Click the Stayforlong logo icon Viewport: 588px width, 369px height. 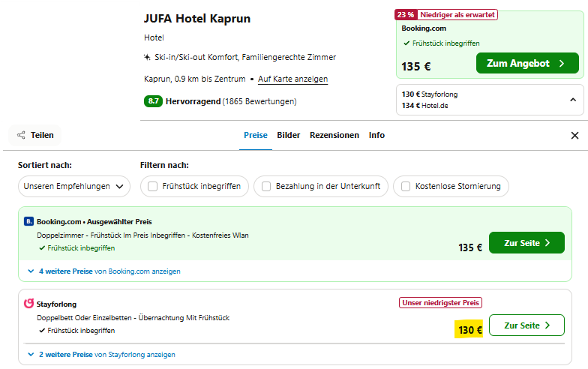(x=28, y=303)
